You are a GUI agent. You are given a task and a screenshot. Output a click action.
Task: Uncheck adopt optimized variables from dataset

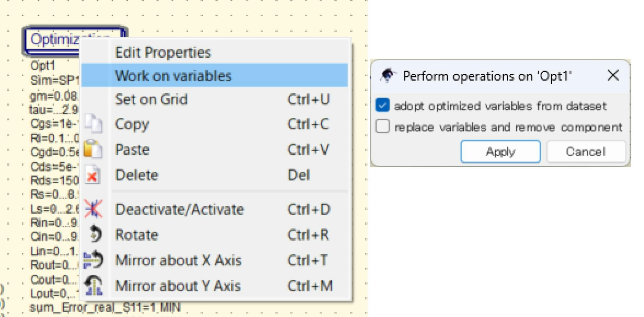[x=382, y=105]
